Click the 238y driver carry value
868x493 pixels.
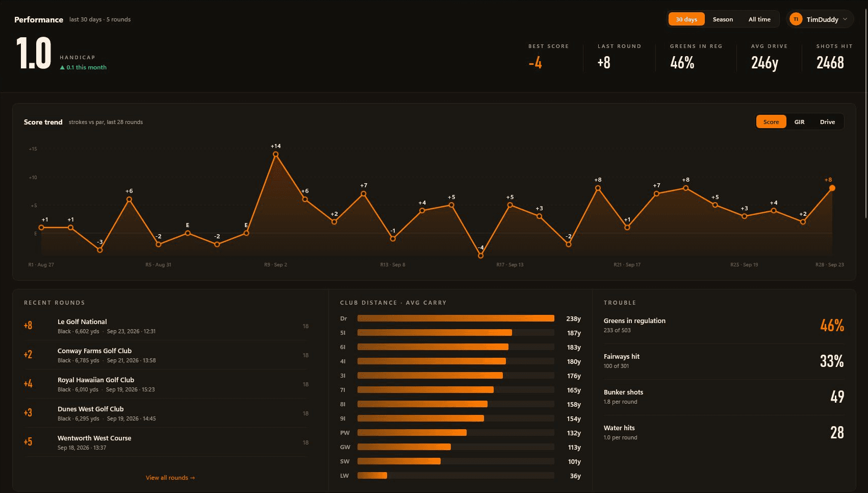click(573, 318)
